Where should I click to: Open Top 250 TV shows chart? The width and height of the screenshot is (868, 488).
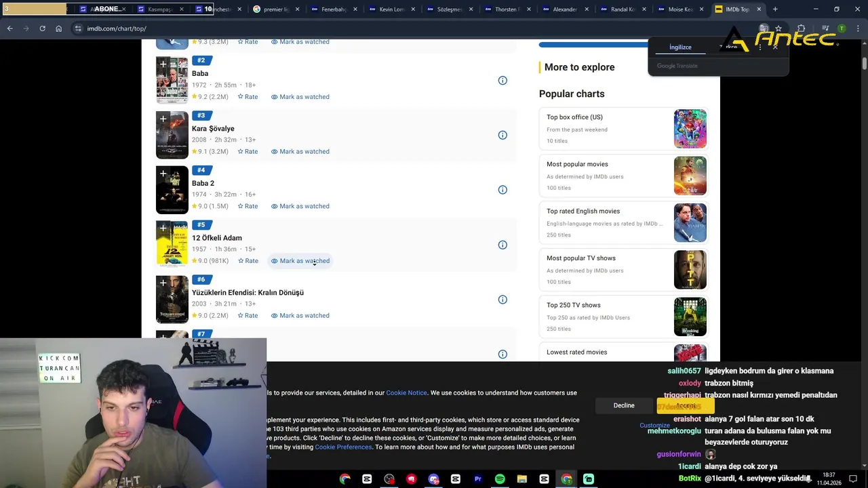(x=623, y=317)
